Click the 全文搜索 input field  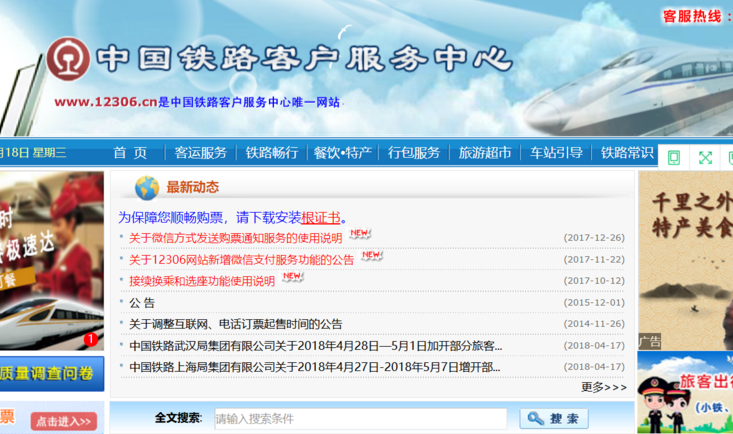tap(360, 419)
